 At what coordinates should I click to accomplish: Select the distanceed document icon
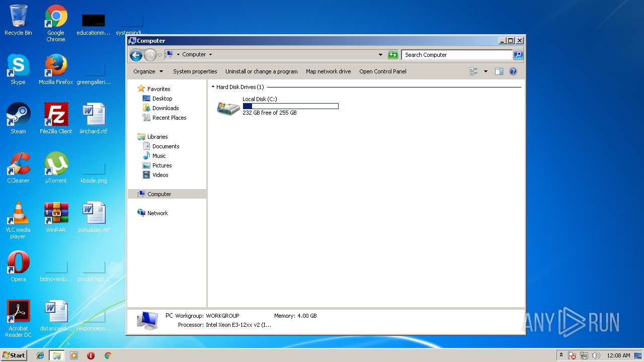coord(56,316)
